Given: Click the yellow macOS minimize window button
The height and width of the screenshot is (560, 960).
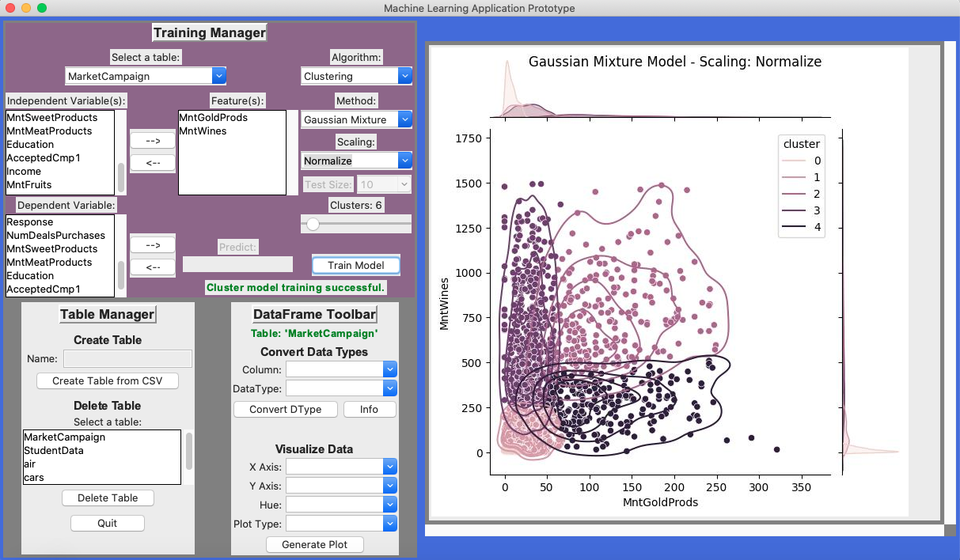Looking at the screenshot, I should [x=26, y=8].
